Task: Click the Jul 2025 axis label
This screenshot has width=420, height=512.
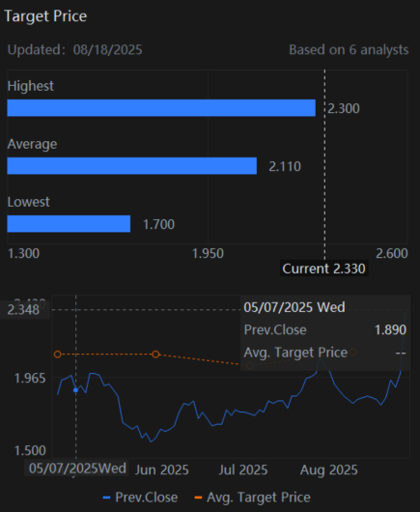Action: coord(243,469)
